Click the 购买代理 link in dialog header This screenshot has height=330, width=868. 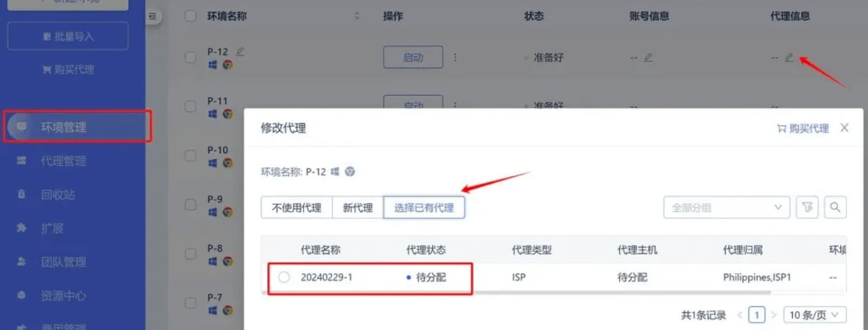tap(803, 128)
